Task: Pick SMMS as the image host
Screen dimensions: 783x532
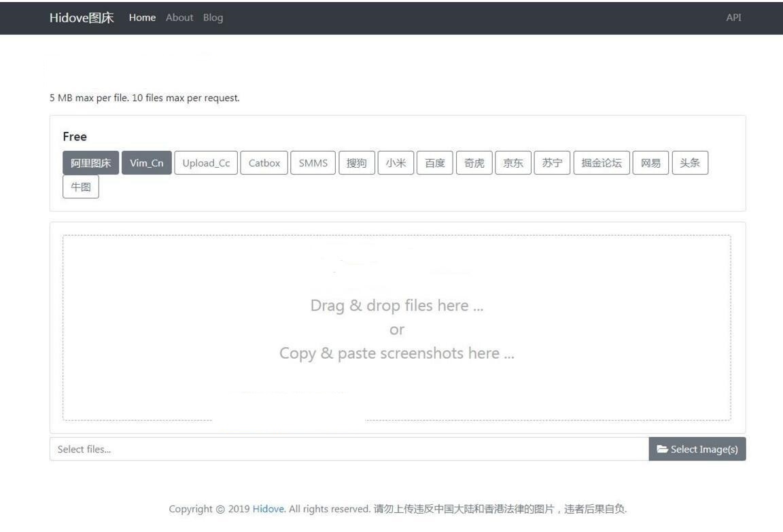Action: [312, 162]
